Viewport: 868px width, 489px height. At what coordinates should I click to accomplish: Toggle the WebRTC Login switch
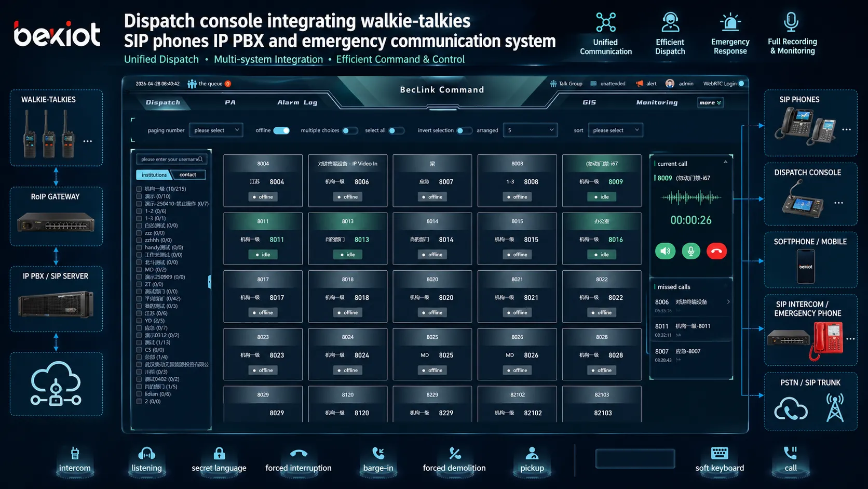(742, 84)
